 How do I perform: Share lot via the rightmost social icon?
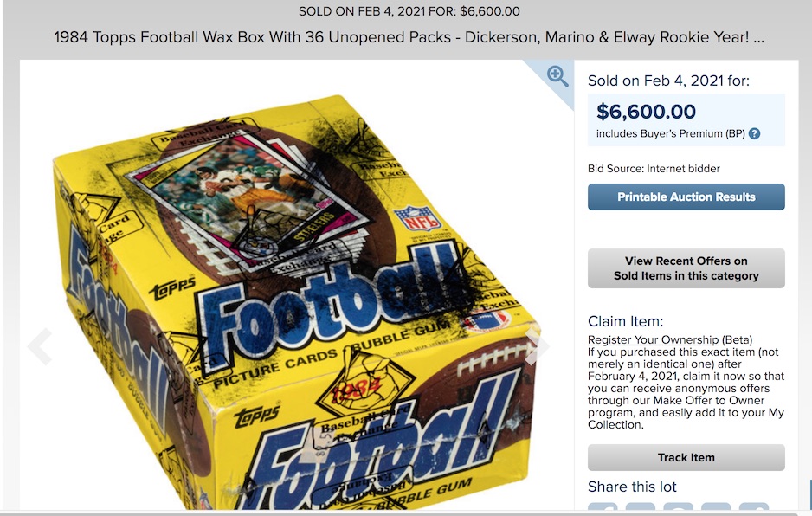pos(754,510)
